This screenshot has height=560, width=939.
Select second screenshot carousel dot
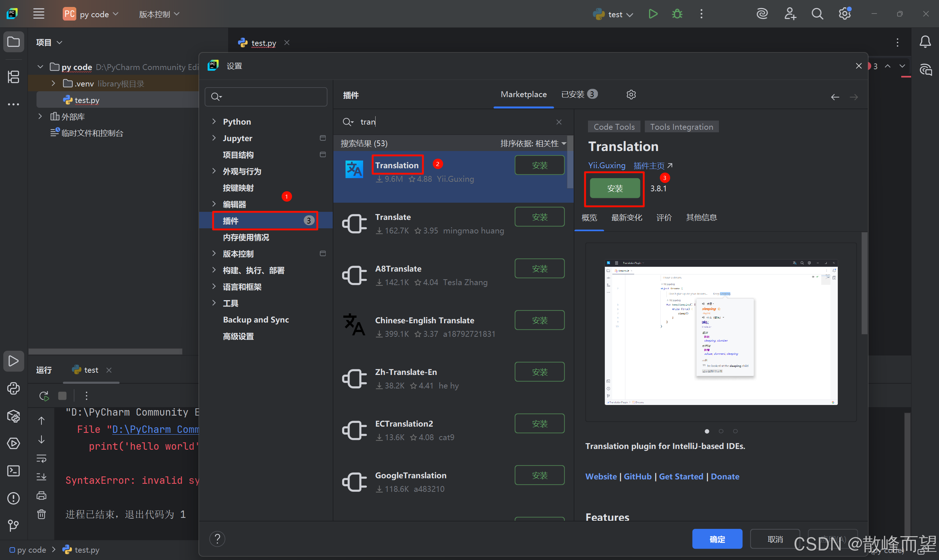(x=721, y=431)
